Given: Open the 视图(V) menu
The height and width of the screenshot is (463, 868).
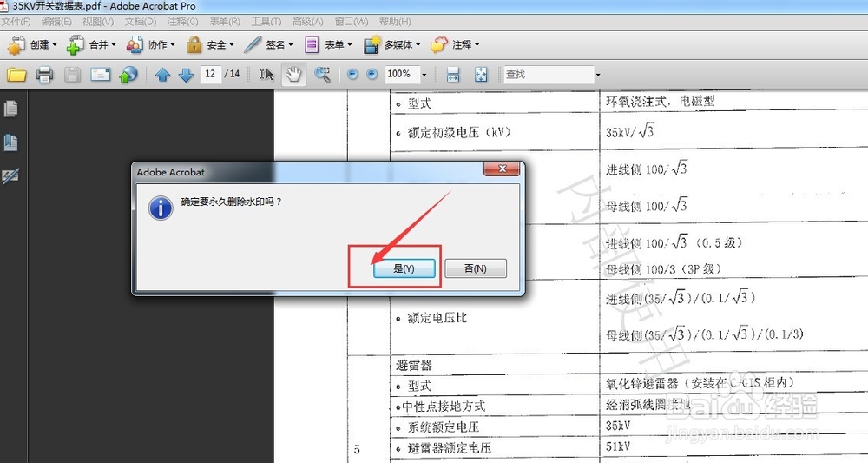Looking at the screenshot, I should [98, 22].
